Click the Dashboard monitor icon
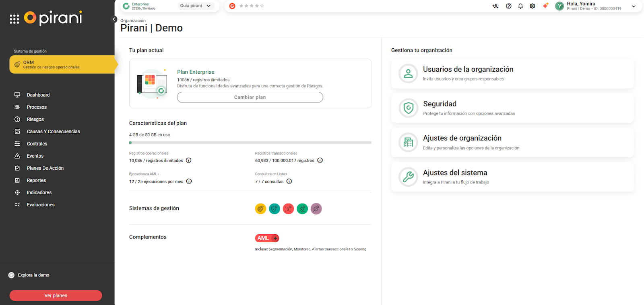 17,95
